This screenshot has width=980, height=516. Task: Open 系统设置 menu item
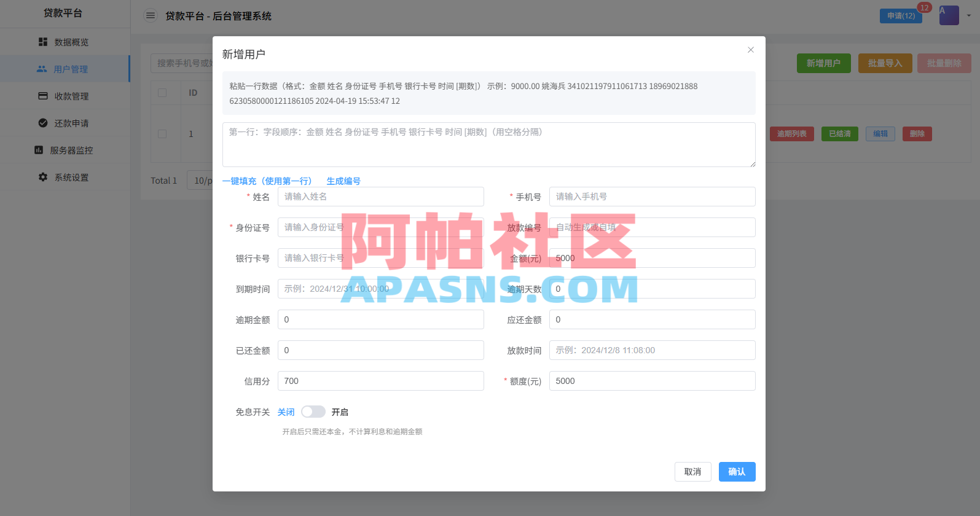click(x=65, y=177)
